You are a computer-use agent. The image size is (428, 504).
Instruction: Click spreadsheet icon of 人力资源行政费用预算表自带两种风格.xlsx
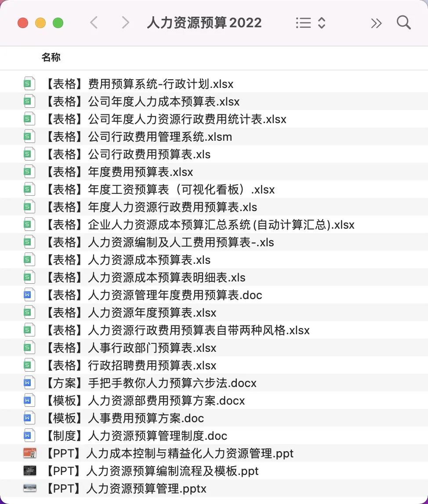[29, 330]
